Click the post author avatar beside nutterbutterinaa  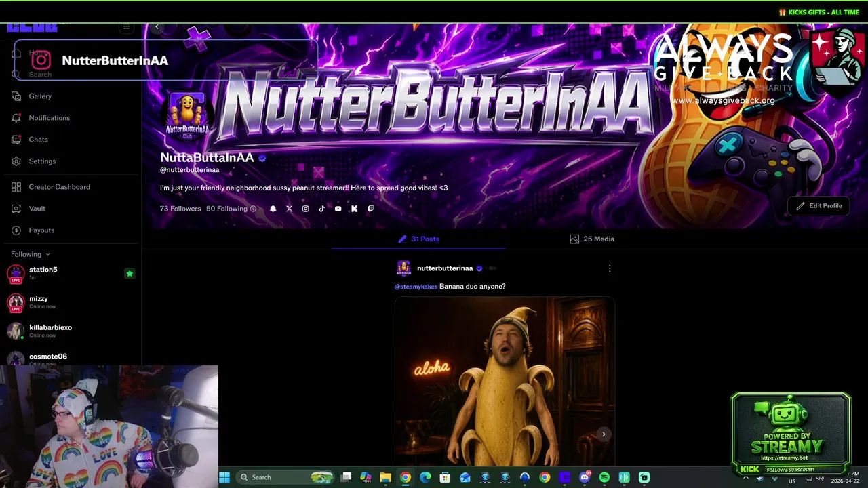pyautogui.click(x=403, y=268)
